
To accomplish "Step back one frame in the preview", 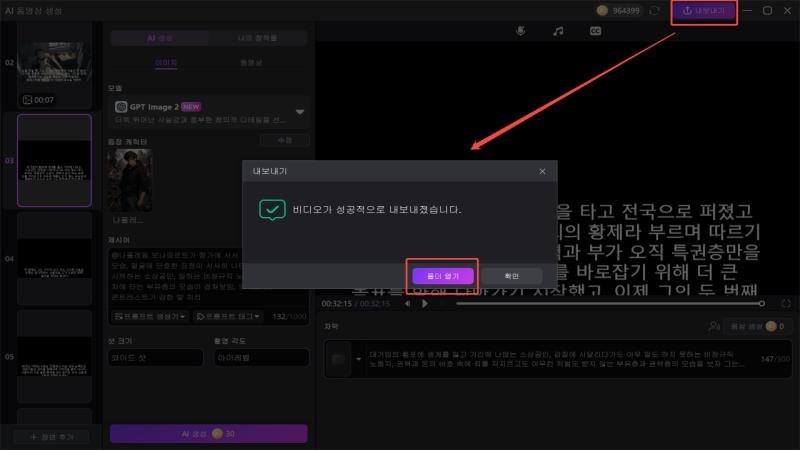I will tap(408, 304).
